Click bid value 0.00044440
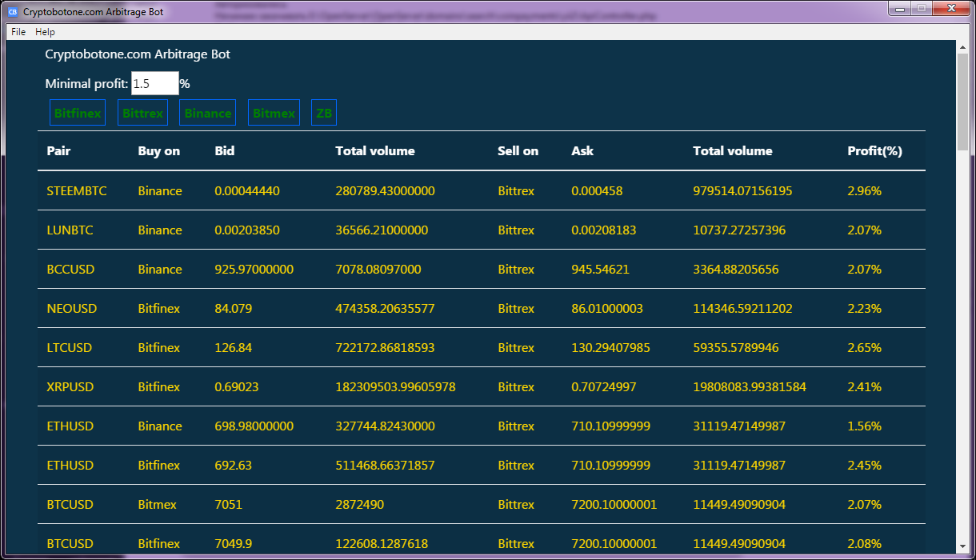The image size is (976, 560). tap(247, 191)
